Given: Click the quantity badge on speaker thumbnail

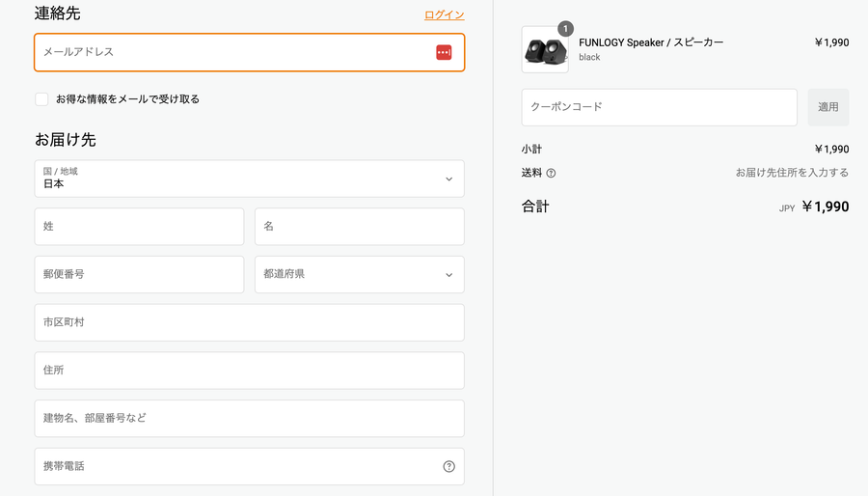Looking at the screenshot, I should click(565, 29).
